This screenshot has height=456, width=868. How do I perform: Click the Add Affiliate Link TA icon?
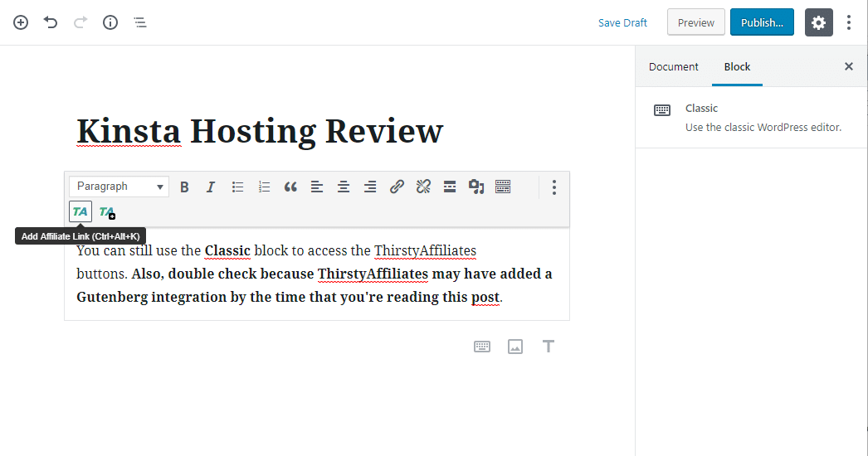tap(80, 211)
